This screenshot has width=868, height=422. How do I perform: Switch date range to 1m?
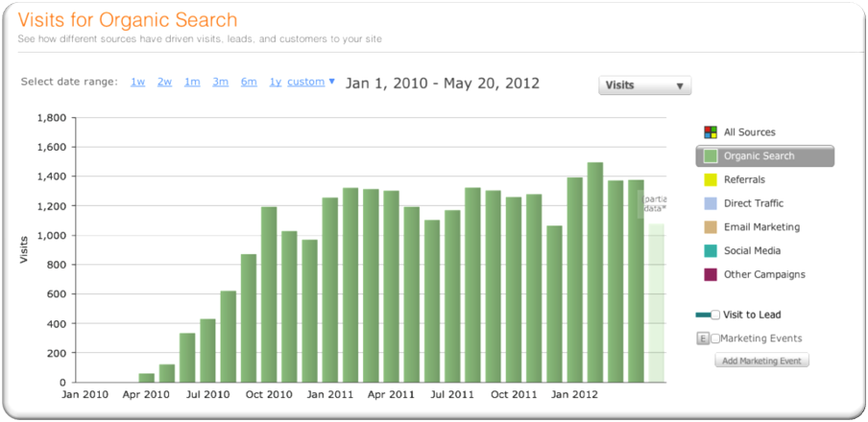point(192,82)
